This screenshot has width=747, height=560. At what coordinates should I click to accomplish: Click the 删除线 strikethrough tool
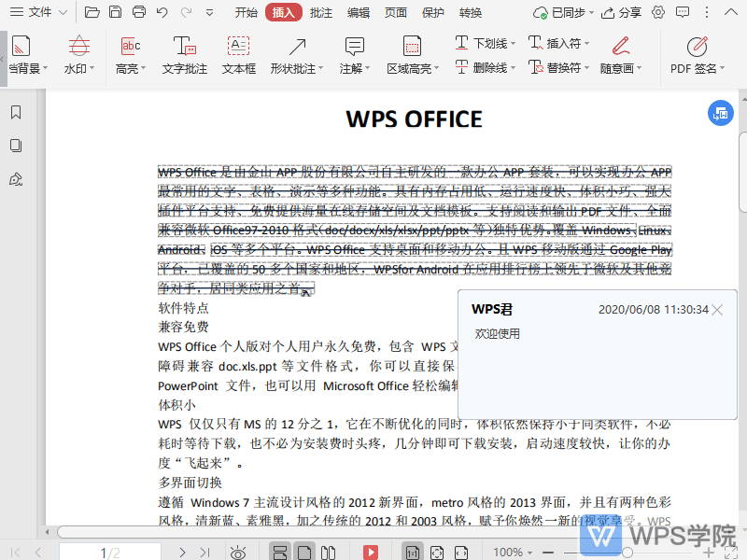[x=480, y=68]
